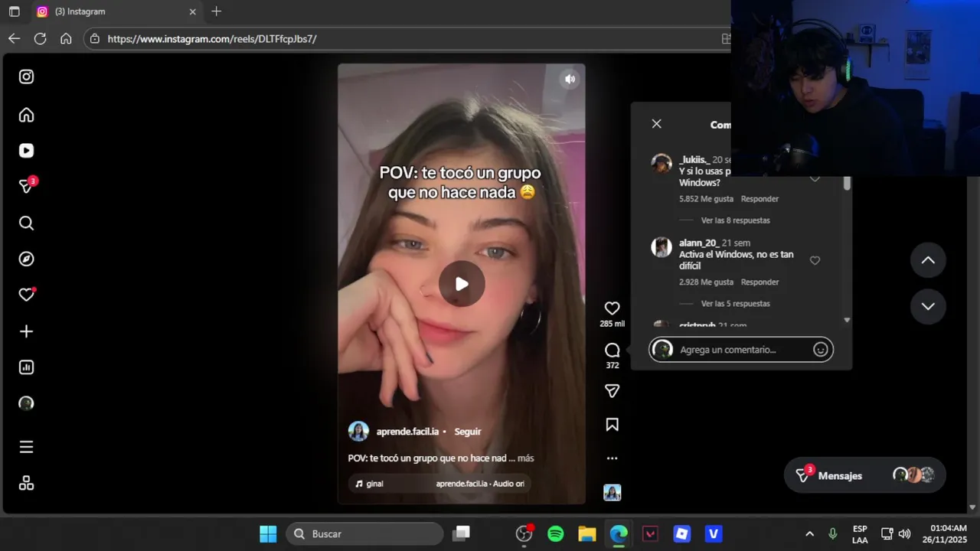Click taskbar Buscar search box
Image resolution: width=980 pixels, height=551 pixels.
tap(364, 533)
